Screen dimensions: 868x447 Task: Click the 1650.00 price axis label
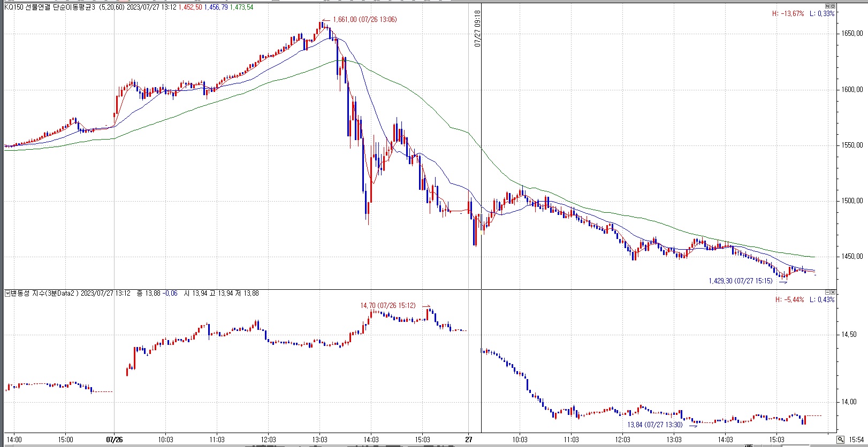852,34
